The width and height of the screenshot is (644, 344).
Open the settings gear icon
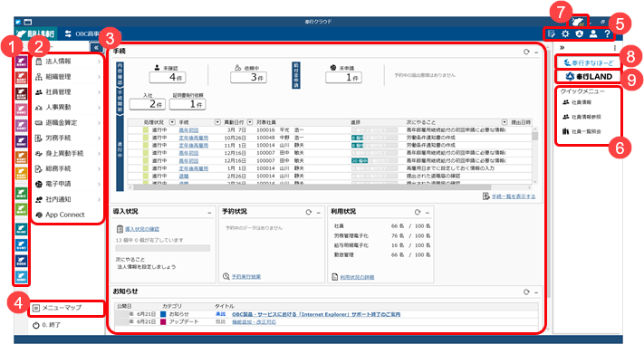point(565,34)
